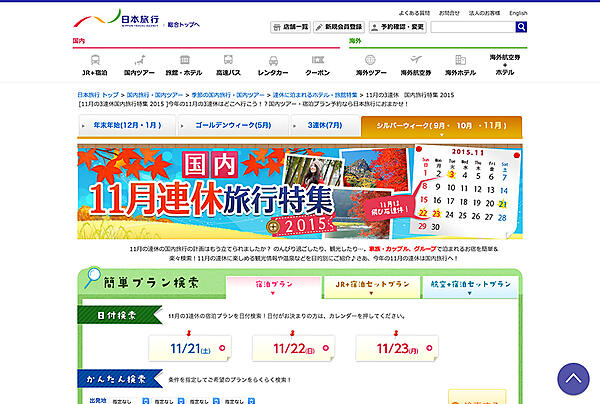The height and width of the screenshot is (404, 600).
Task: Open the お問合せ link
Action: point(449,13)
